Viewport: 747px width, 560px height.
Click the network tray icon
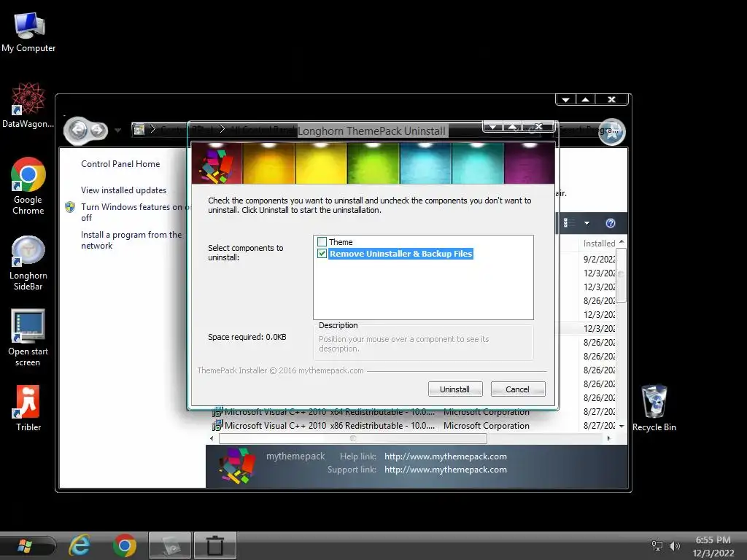(x=657, y=545)
